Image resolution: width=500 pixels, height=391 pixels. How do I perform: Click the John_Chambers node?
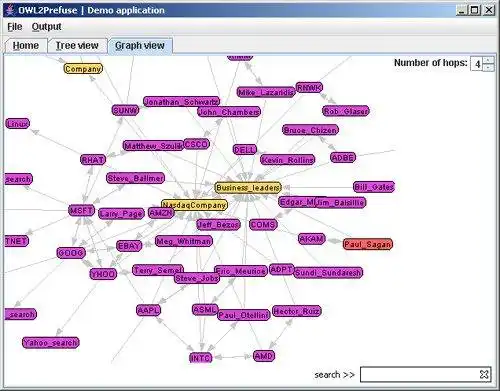pyautogui.click(x=229, y=112)
